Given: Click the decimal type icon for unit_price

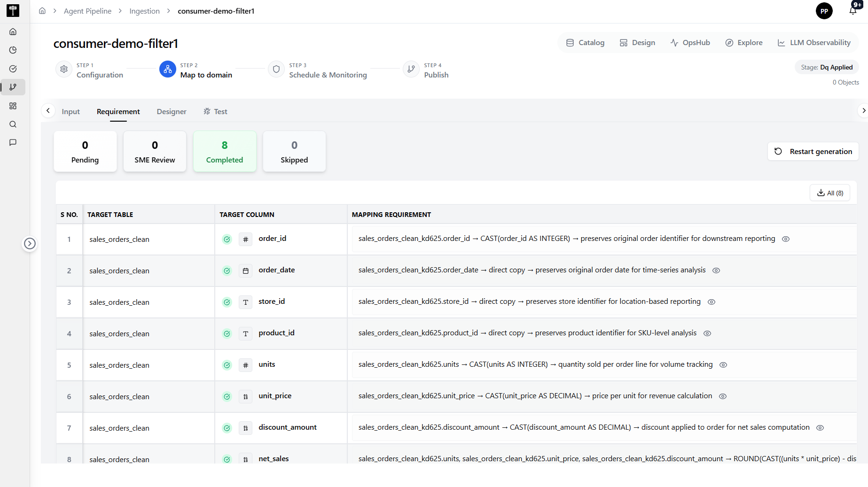Looking at the screenshot, I should coord(245,396).
